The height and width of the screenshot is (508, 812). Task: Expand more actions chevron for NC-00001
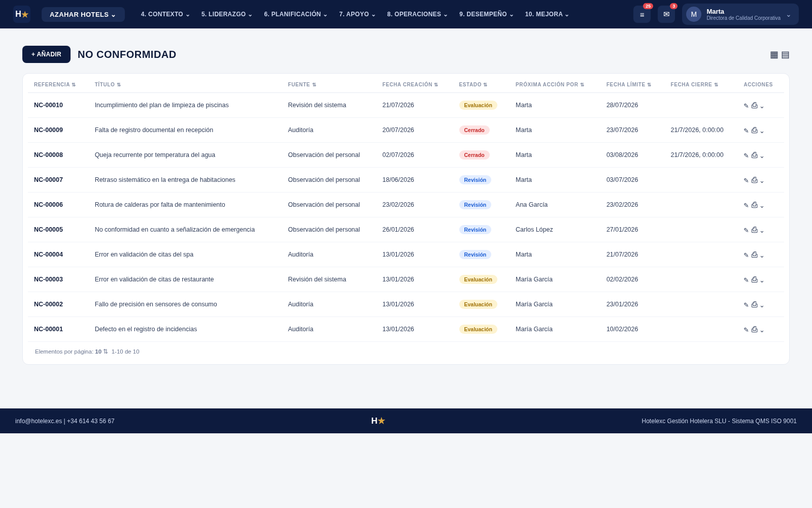point(762,330)
